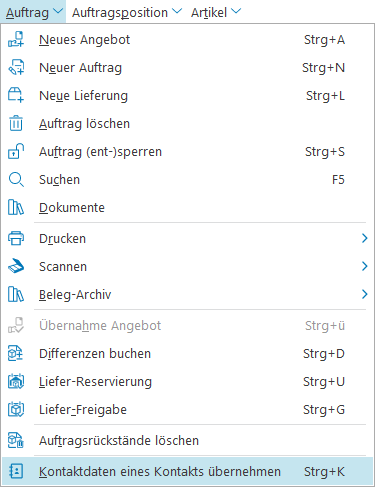375x487 pixels.
Task: Click the Liefer-Reservierung icon
Action: (16, 381)
